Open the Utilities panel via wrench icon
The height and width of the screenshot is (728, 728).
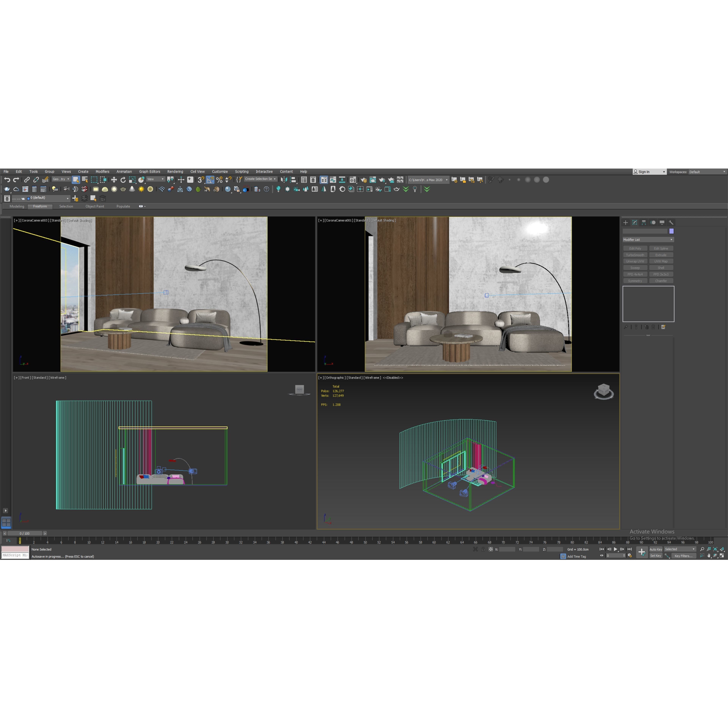pos(671,223)
